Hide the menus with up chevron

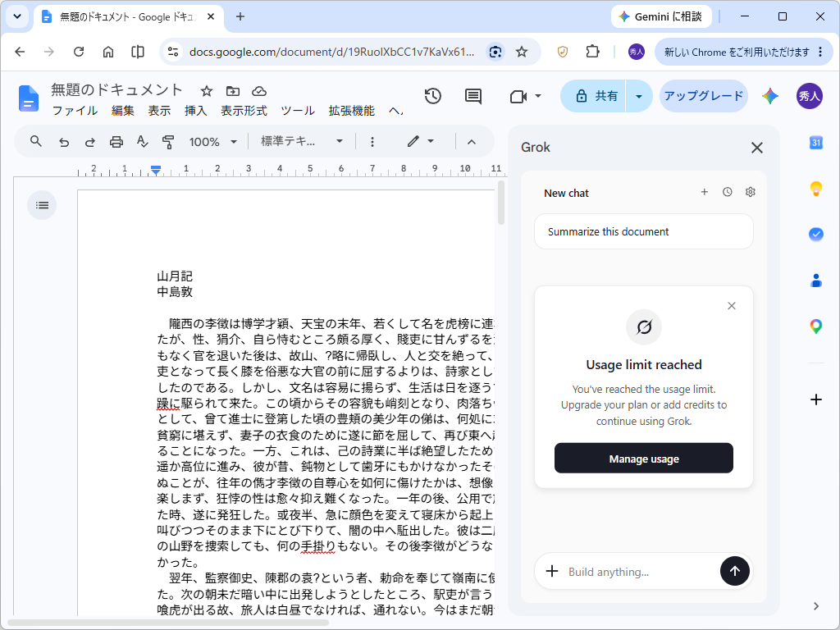coord(472,142)
